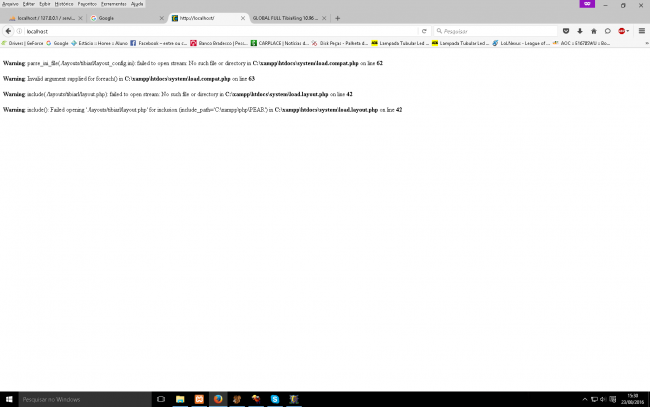Click the Firefox back navigation arrow

(7, 31)
